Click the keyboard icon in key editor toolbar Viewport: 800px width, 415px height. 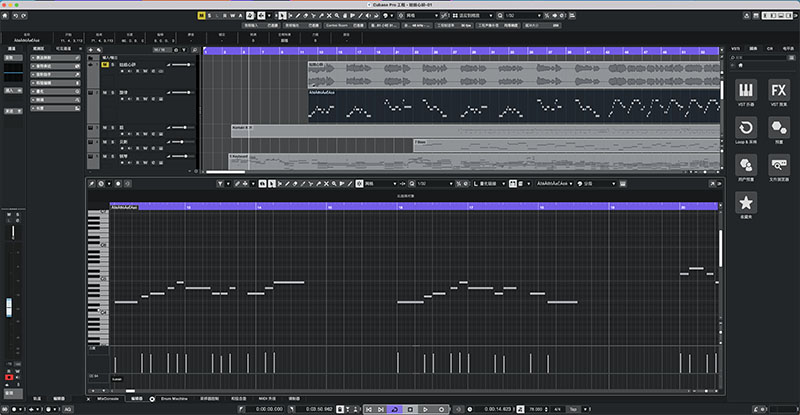622,184
